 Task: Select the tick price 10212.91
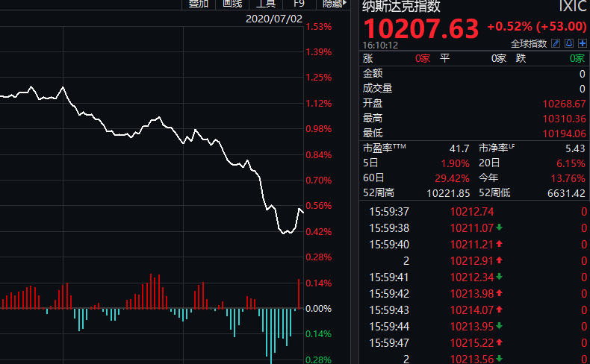[x=471, y=261]
